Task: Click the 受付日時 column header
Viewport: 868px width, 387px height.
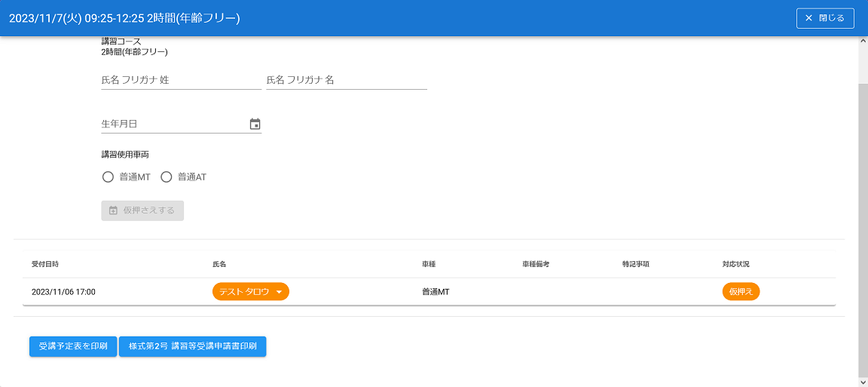Action: (x=45, y=265)
